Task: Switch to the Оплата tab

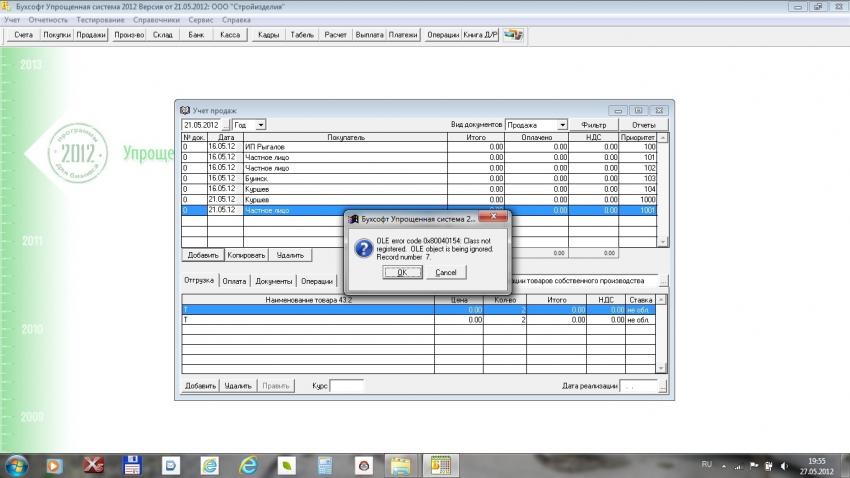Action: point(234,281)
